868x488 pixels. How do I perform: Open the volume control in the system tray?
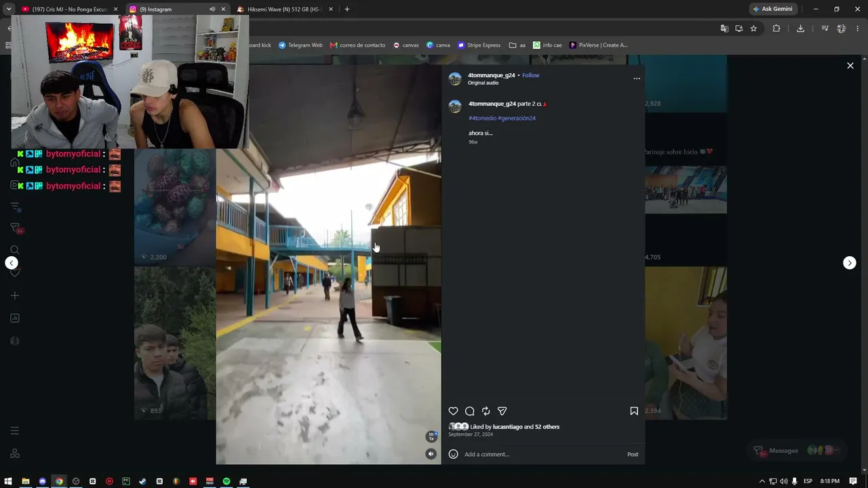coord(784,481)
